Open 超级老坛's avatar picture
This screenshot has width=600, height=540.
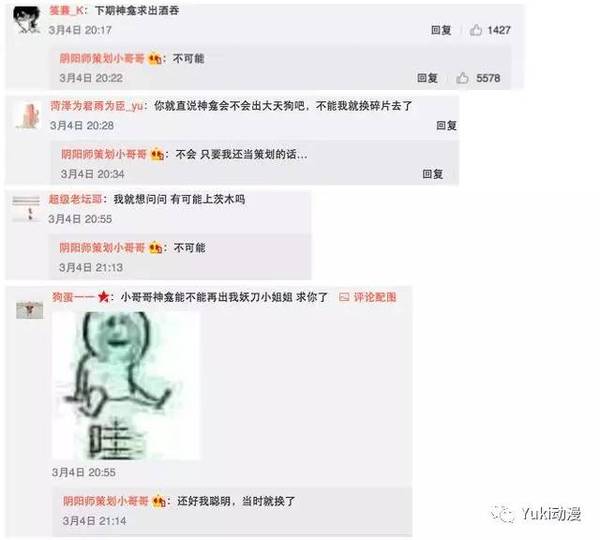(x=26, y=209)
